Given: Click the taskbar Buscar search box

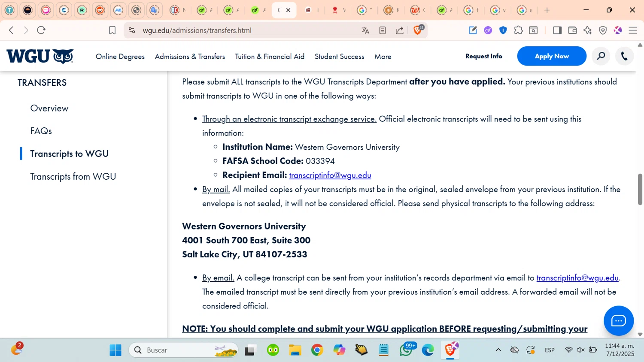Looking at the screenshot, I should (x=184, y=350).
